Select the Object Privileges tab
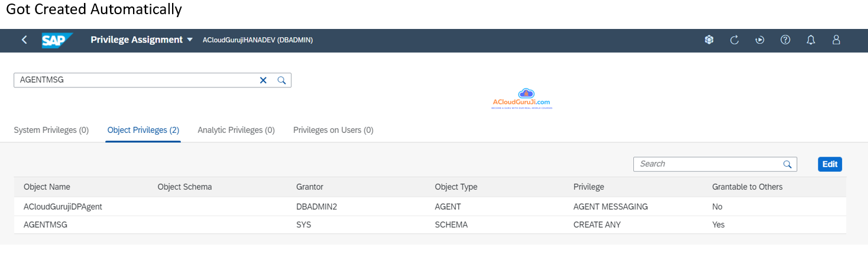This screenshot has width=868, height=260. click(143, 130)
